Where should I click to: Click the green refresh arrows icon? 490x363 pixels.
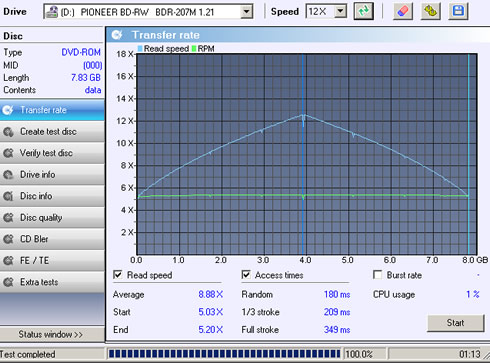tap(363, 11)
